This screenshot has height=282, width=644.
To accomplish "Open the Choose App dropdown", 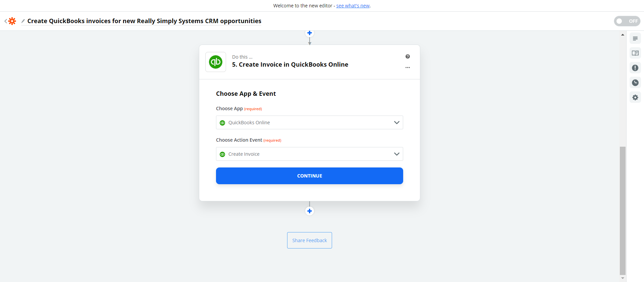I will (309, 122).
